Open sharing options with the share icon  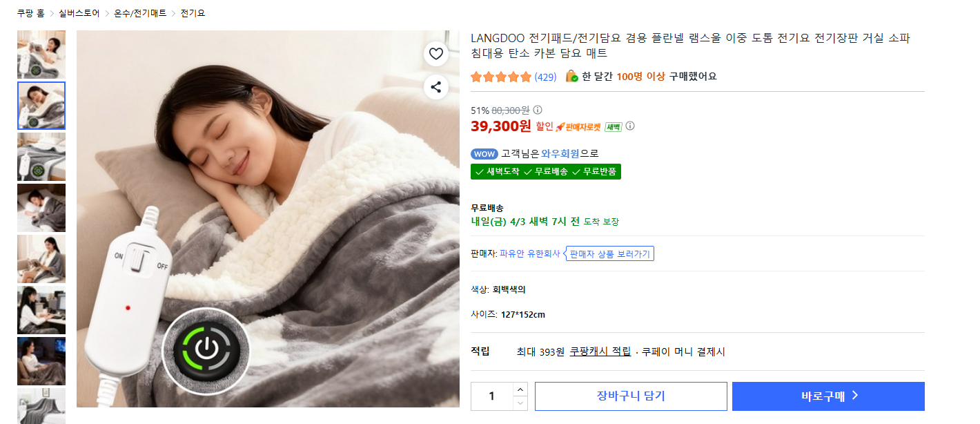coord(436,87)
